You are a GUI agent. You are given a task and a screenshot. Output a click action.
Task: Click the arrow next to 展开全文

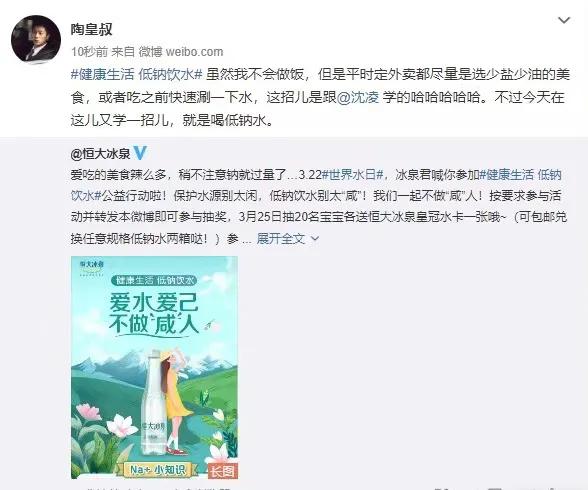(315, 238)
